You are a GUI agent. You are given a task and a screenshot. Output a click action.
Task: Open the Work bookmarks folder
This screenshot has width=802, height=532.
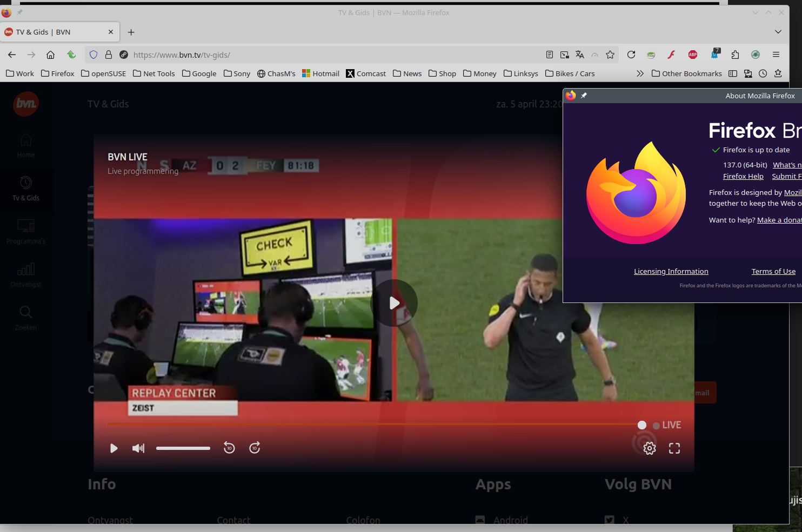click(x=20, y=73)
